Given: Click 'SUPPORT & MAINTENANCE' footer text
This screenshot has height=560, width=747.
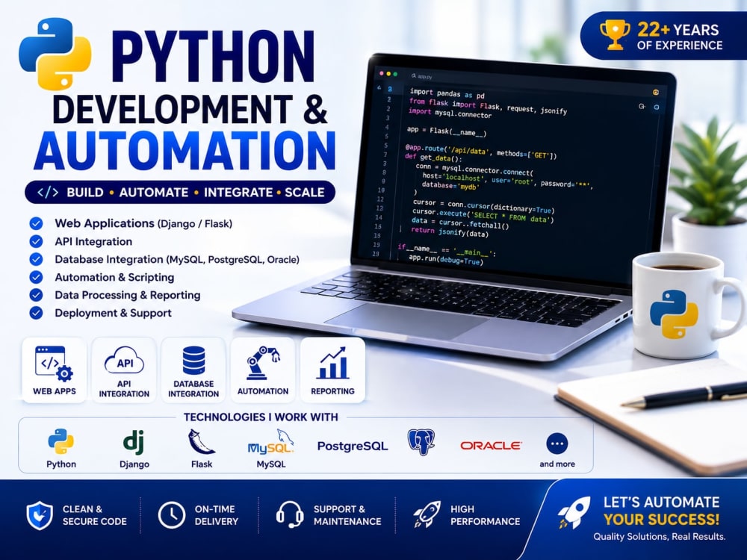Looking at the screenshot, I should [x=347, y=515].
